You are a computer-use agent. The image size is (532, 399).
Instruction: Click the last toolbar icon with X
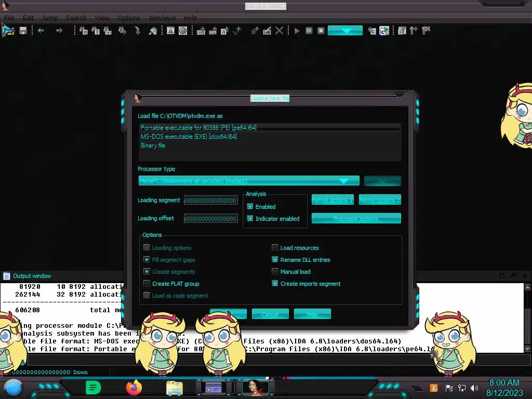click(x=426, y=31)
